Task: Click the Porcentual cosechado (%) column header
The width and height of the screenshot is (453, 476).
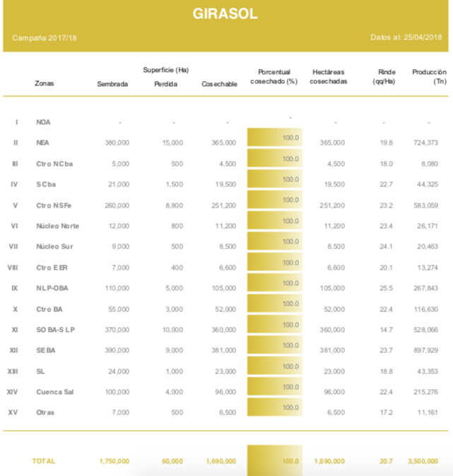Action: tap(273, 77)
